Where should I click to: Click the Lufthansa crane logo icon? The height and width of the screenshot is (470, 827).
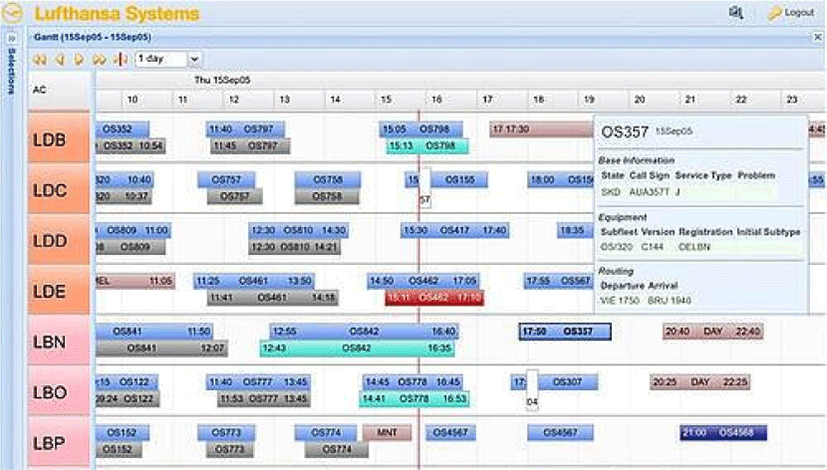(12, 12)
